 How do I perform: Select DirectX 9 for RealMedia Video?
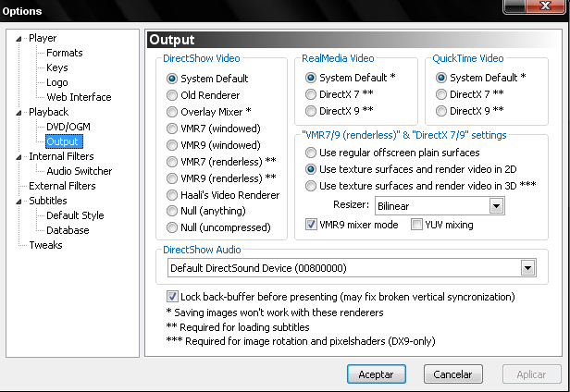pos(311,111)
